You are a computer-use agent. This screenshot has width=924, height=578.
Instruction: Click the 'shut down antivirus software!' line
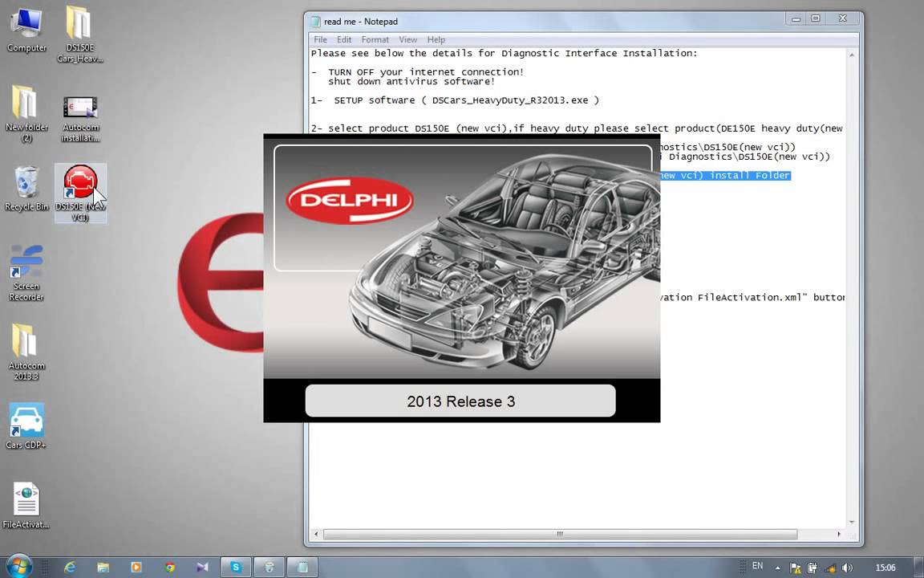point(411,81)
